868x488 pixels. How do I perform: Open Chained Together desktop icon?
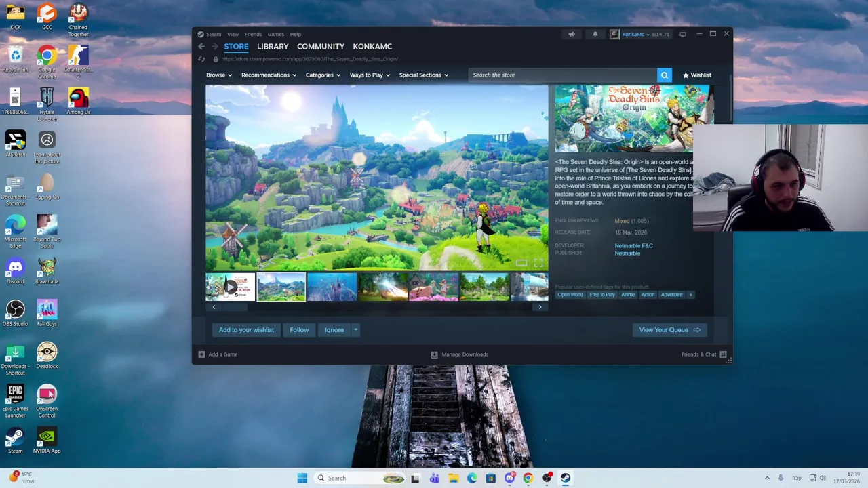pos(78,20)
